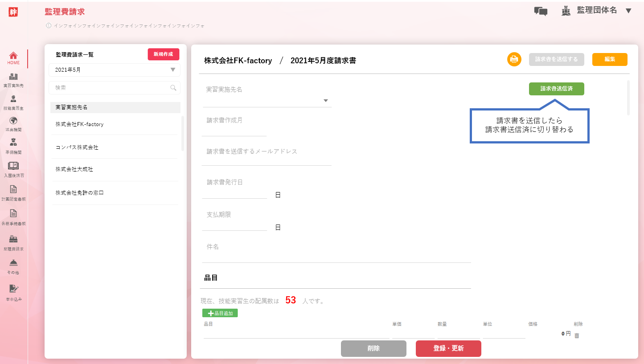
Task: Expand the 2021年5月 month dropdown
Action: pyautogui.click(x=173, y=70)
